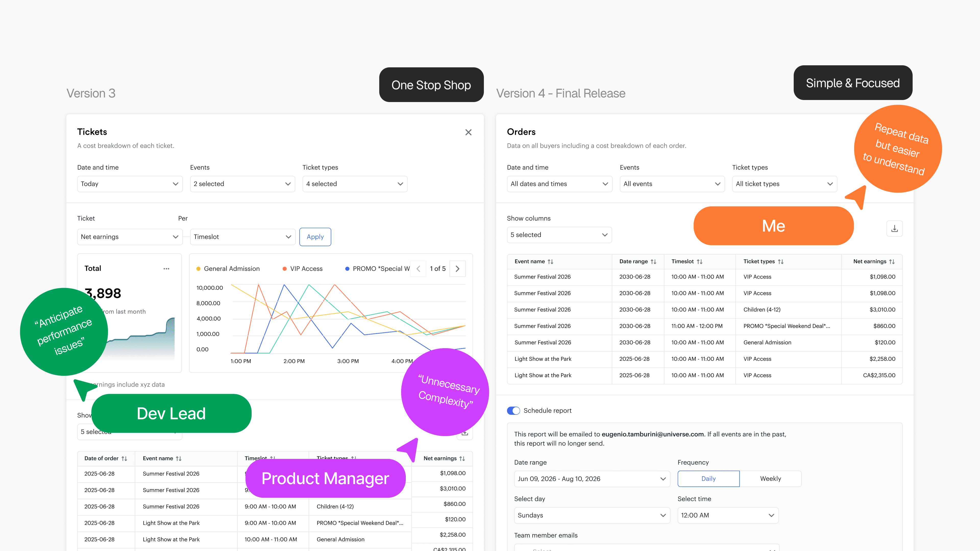Go to the next chart legend page
The image size is (980, 551).
coord(457,268)
